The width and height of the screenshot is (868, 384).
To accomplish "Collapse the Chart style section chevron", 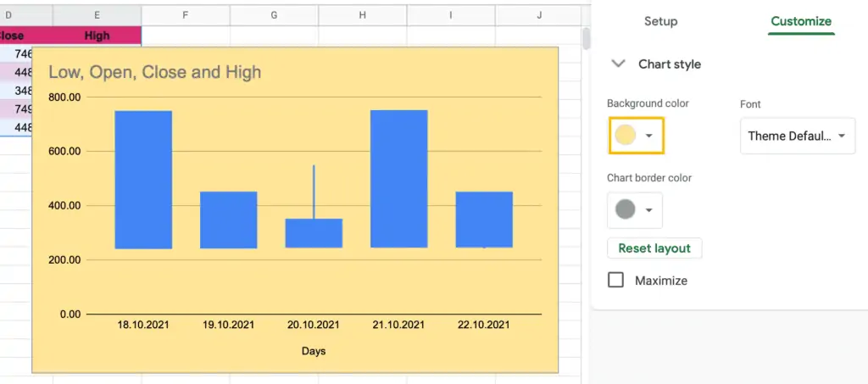I will pos(618,64).
